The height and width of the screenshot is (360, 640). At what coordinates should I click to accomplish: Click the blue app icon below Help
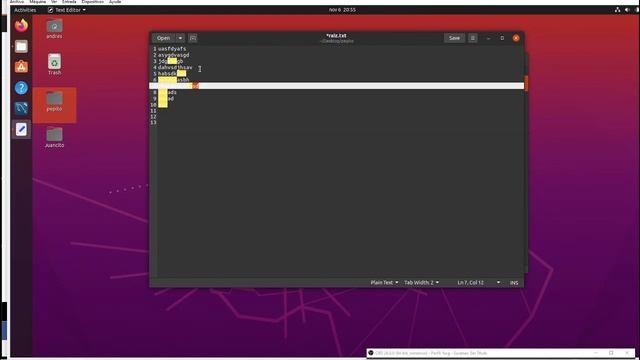21,108
